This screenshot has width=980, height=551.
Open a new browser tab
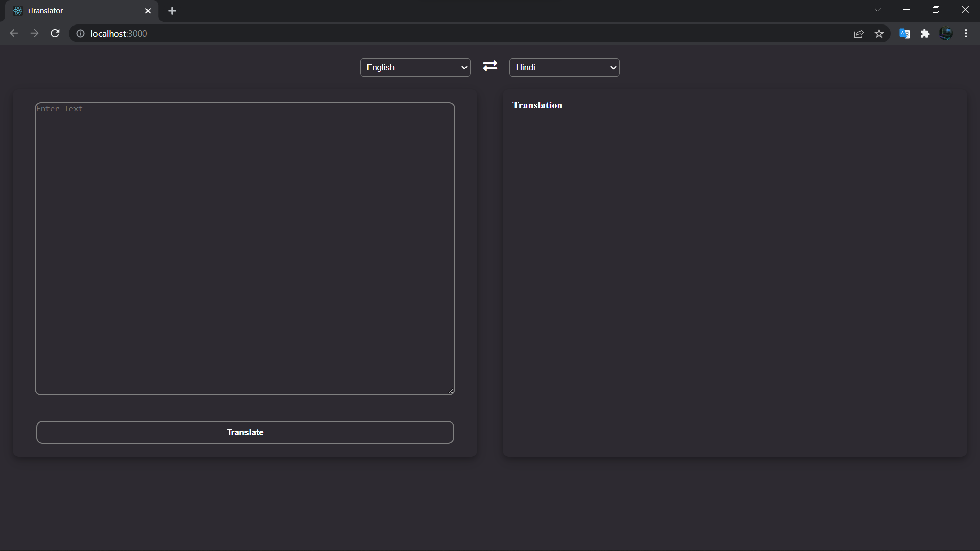[x=172, y=11]
